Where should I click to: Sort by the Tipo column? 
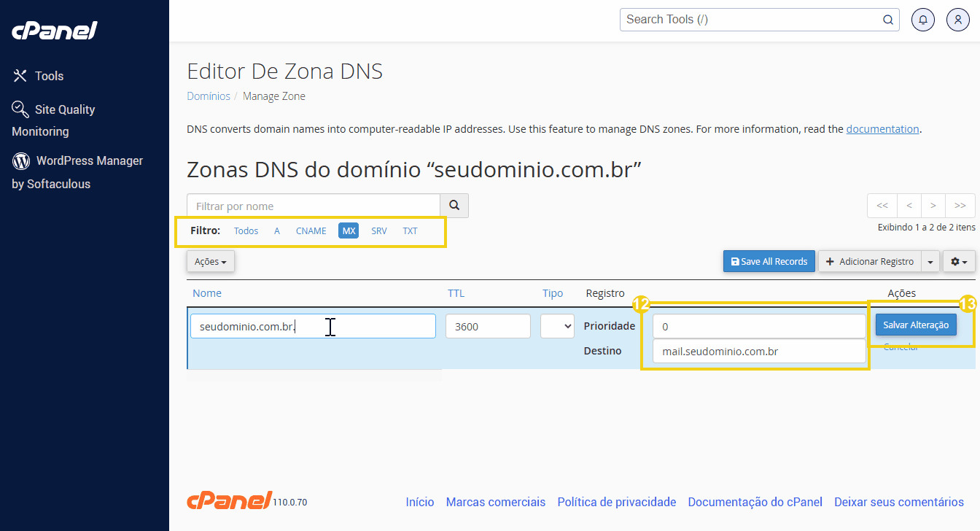(553, 293)
